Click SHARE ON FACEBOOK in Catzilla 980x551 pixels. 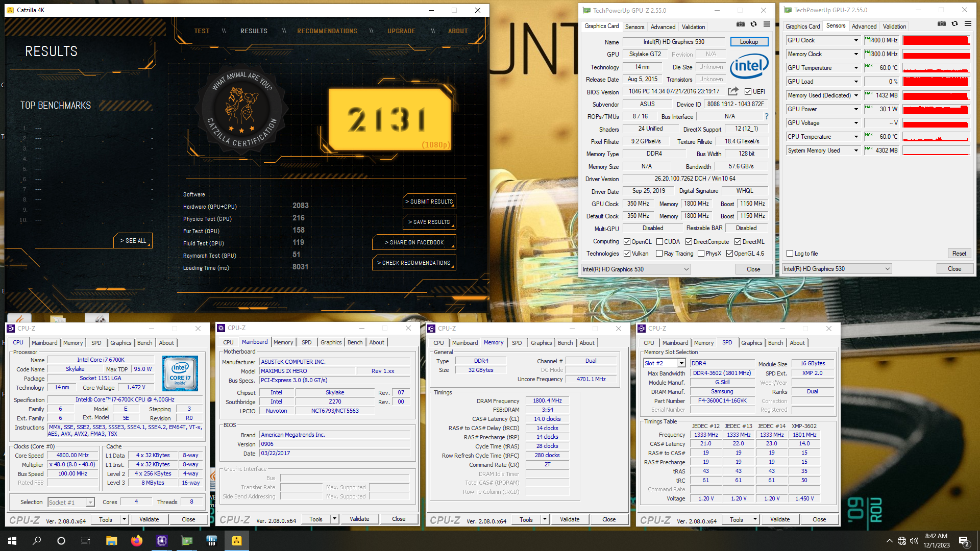coord(414,242)
